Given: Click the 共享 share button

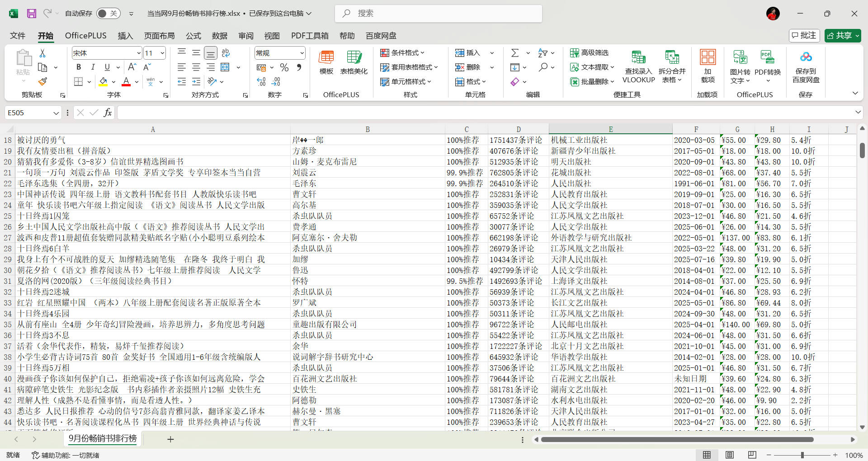Looking at the screenshot, I should [842, 35].
